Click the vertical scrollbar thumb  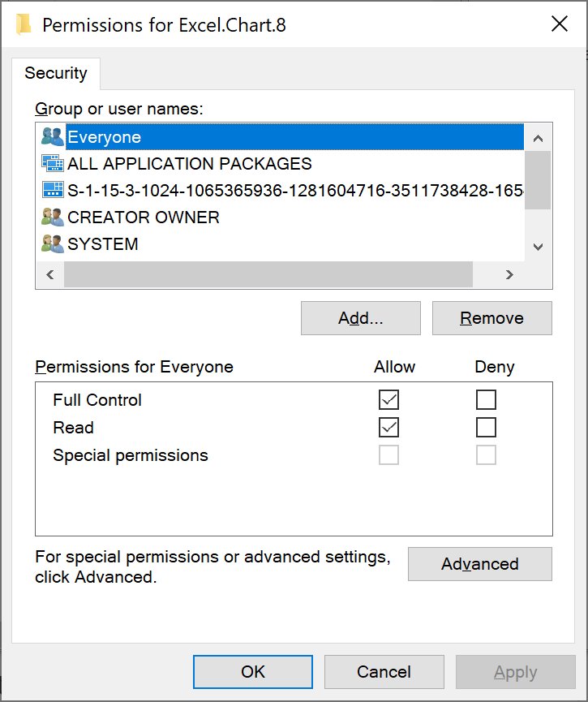tap(538, 180)
